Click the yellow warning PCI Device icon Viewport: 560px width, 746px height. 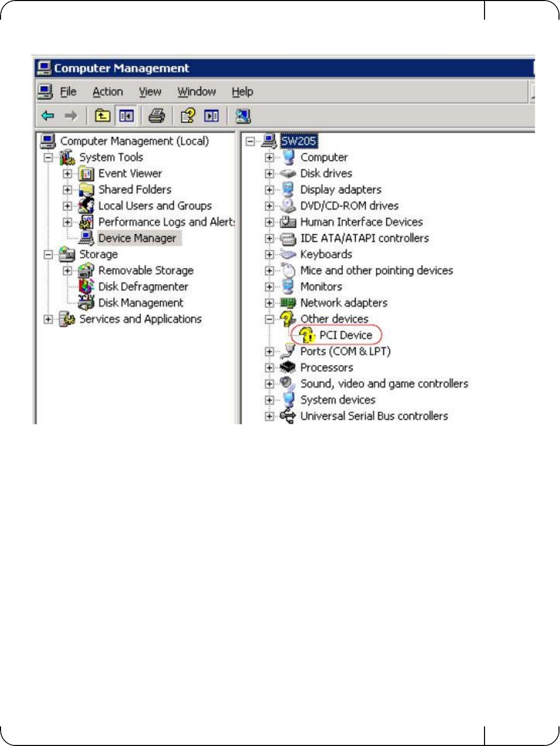[307, 335]
